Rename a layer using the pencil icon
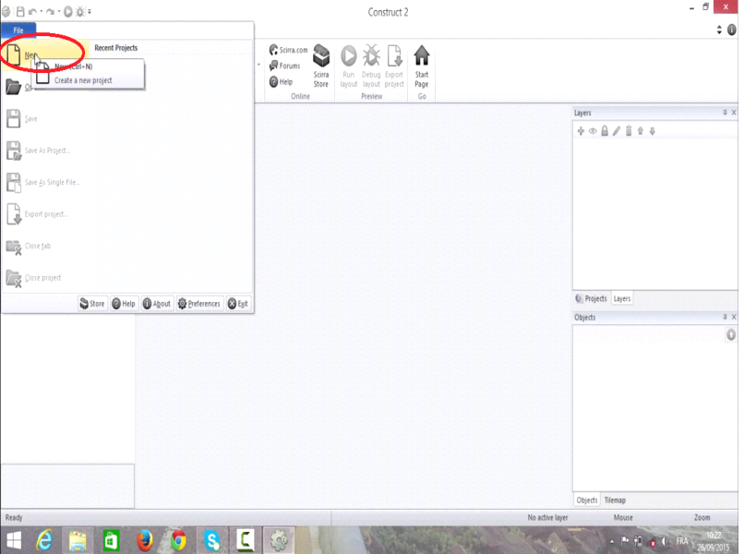This screenshot has height=554, width=756. (x=617, y=130)
